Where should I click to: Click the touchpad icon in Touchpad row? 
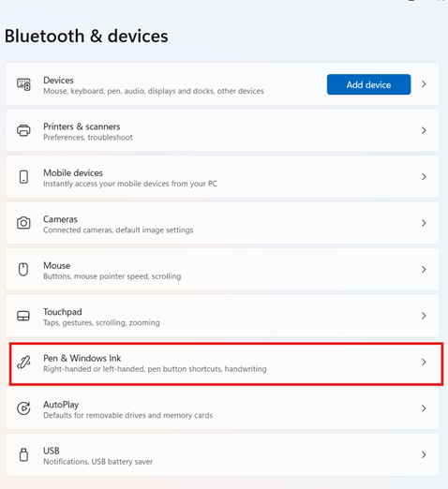(23, 316)
